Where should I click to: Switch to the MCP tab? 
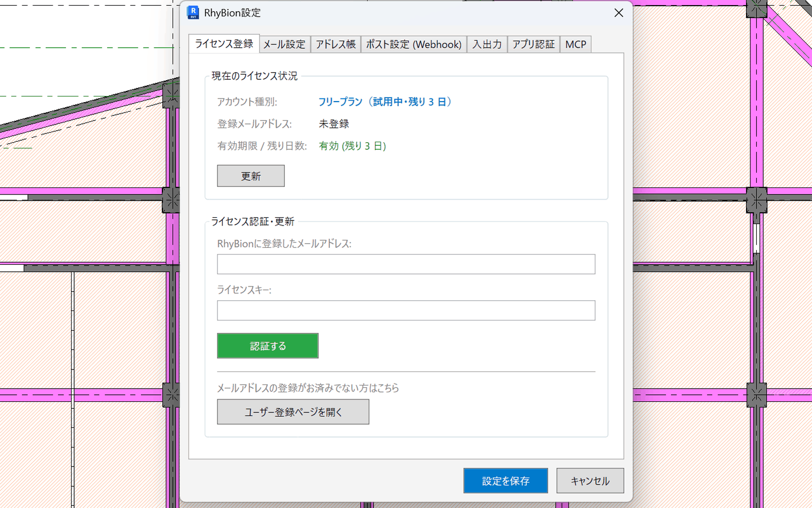tap(576, 45)
